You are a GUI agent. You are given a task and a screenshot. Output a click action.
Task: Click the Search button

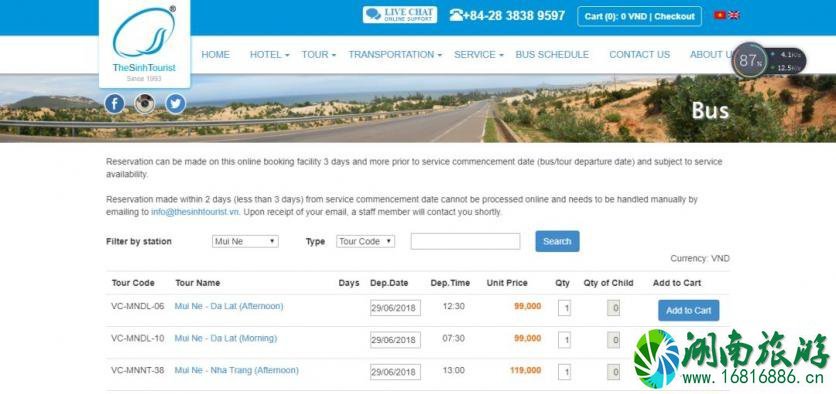click(x=557, y=241)
